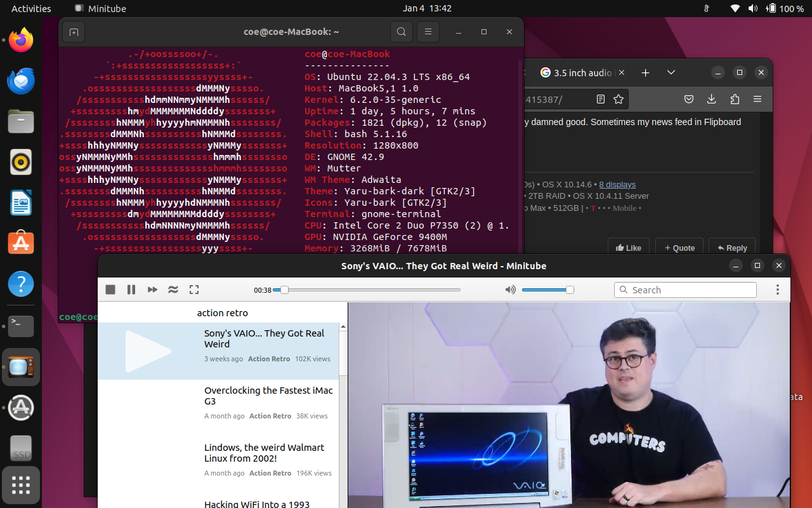Screen dimensions: 812x508
Task: Select 'Overclocking the Fastest iMac G3' video
Action: coord(218,408)
